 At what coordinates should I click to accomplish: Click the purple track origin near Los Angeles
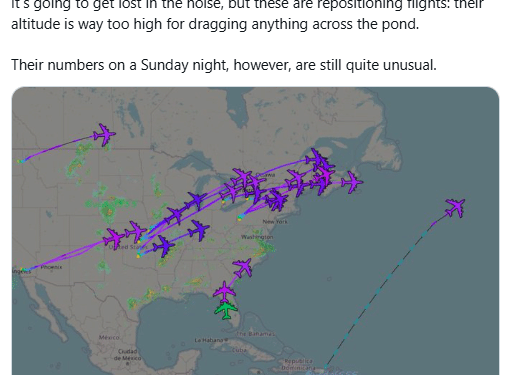(x=23, y=269)
